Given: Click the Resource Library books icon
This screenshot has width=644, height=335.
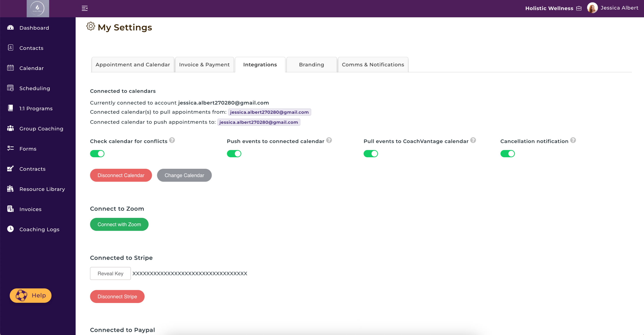Looking at the screenshot, I should pos(10,189).
